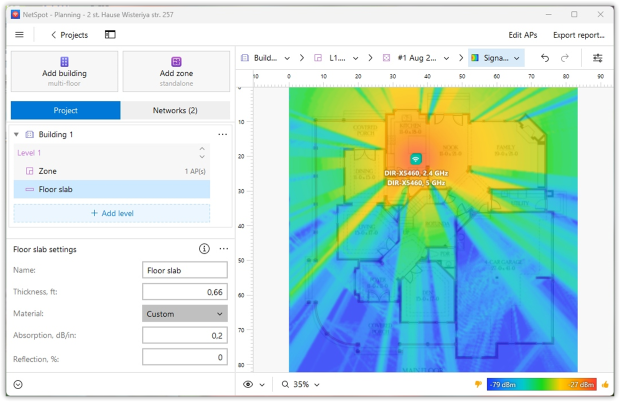Viewport: 620px width, 402px height.
Task: Click the signal color gradient legend
Action: coord(541,384)
